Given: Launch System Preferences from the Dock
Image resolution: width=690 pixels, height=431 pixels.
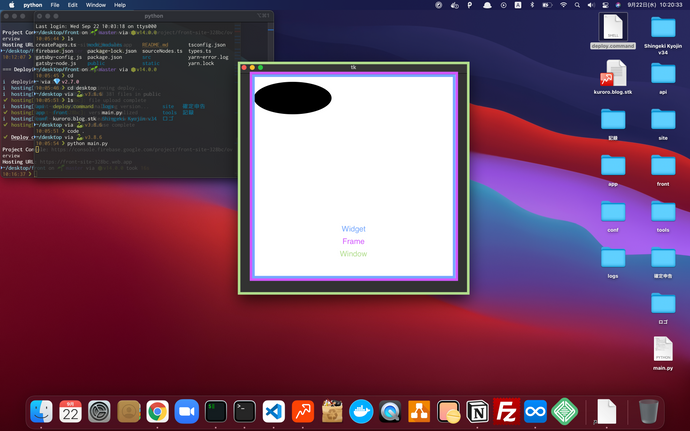Looking at the screenshot, I should point(99,412).
